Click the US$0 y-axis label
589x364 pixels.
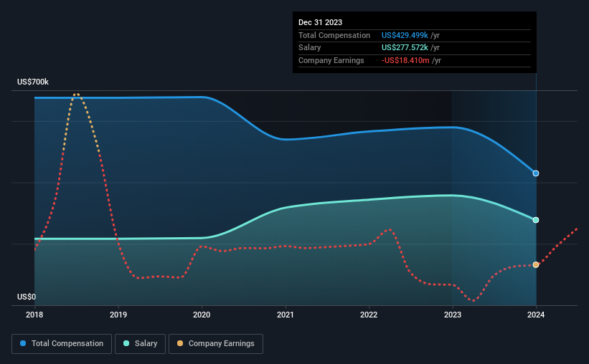27,297
